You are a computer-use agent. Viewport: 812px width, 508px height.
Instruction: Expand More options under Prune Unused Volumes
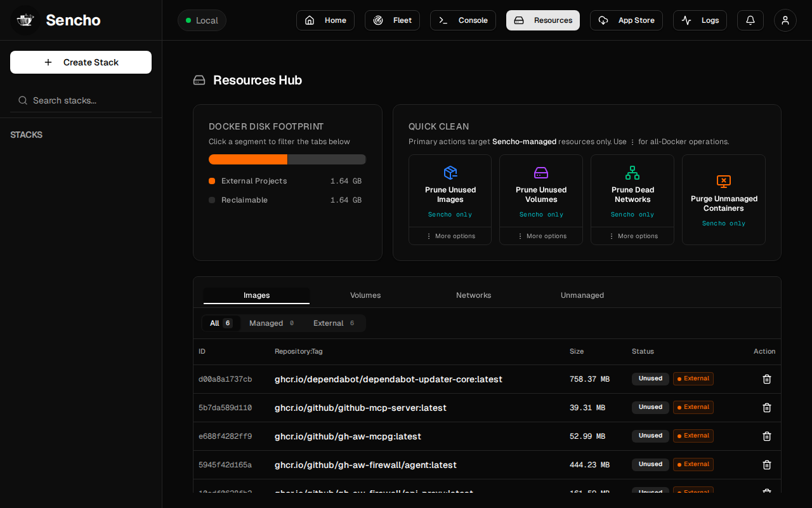coord(541,236)
